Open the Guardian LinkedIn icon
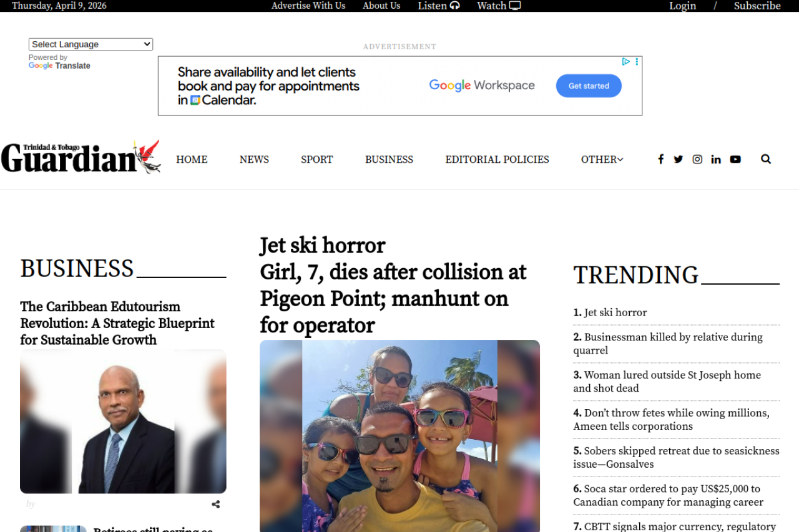 click(x=716, y=159)
